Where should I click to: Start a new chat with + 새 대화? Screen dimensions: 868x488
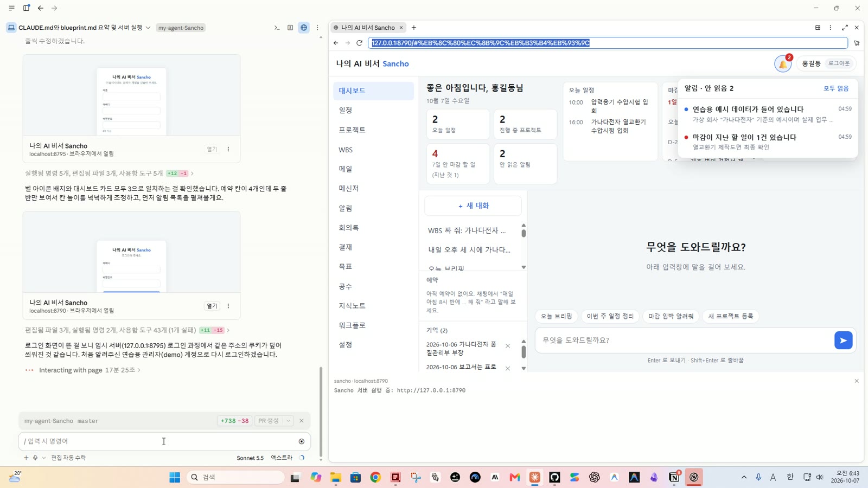coord(473,206)
